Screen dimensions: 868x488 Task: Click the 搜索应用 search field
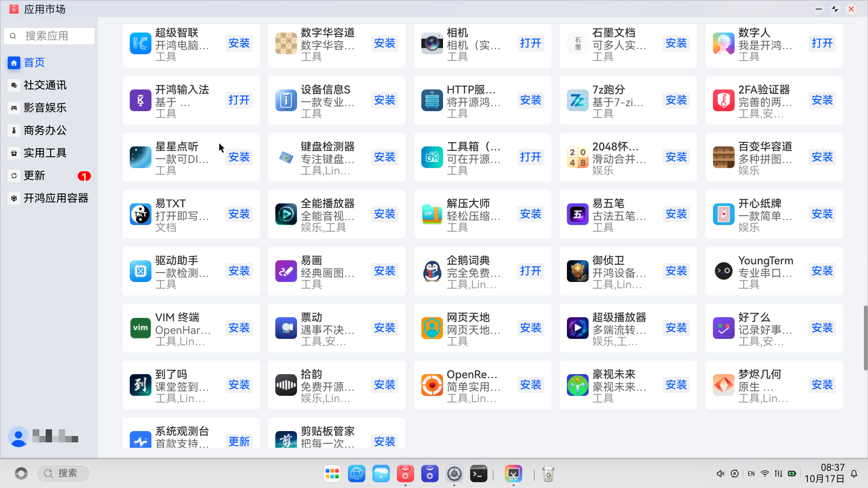pyautogui.click(x=49, y=36)
